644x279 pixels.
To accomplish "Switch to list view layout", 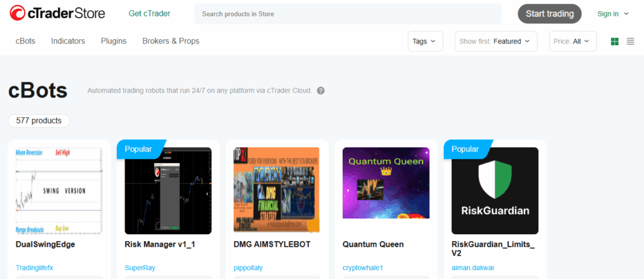I will click(x=630, y=41).
